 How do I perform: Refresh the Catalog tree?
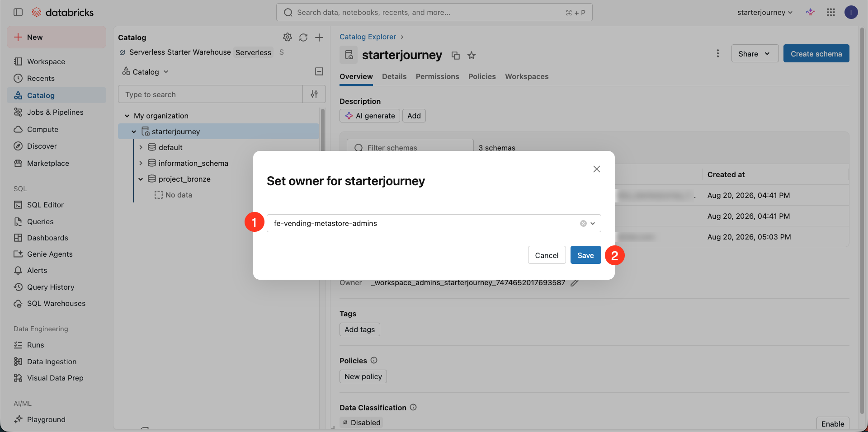[303, 38]
